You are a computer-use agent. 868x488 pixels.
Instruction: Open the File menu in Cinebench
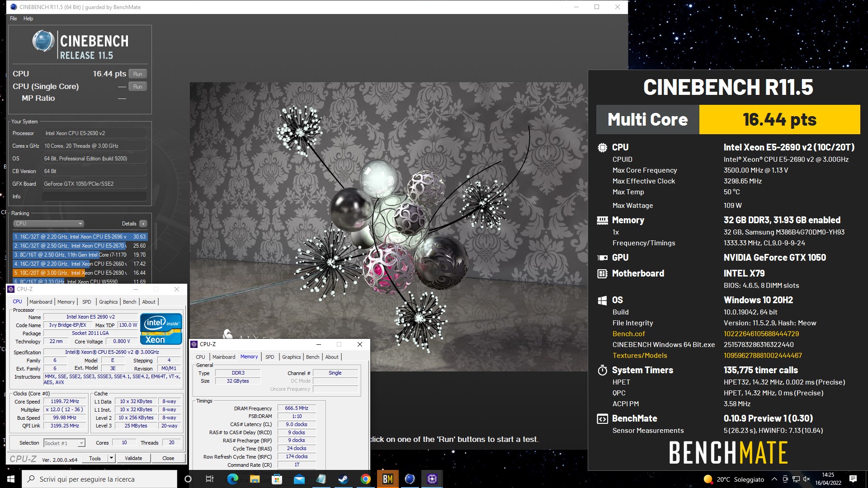tap(14, 19)
